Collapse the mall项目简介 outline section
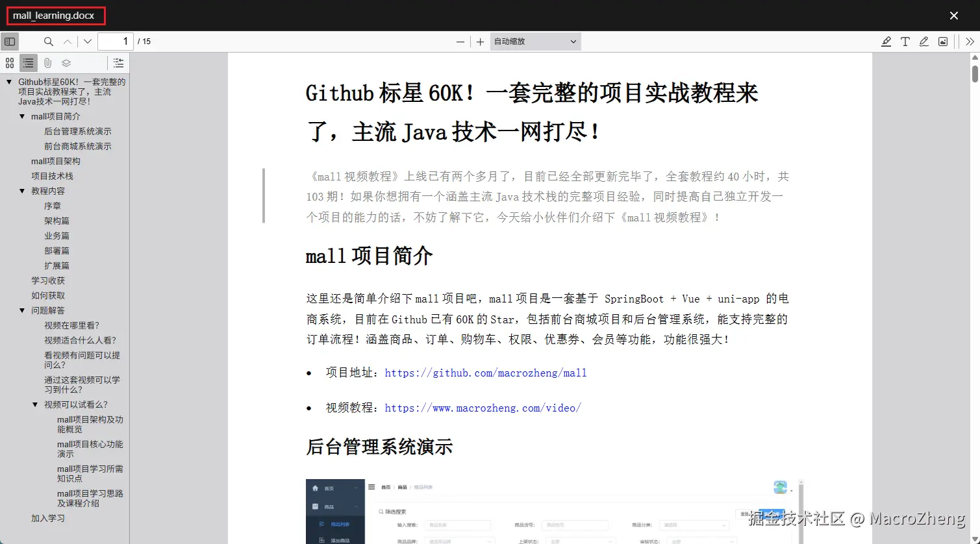980x544 pixels. (22, 117)
